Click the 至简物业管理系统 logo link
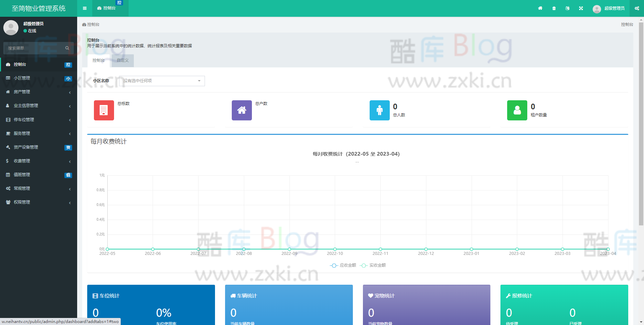This screenshot has width=644, height=325. click(39, 8)
